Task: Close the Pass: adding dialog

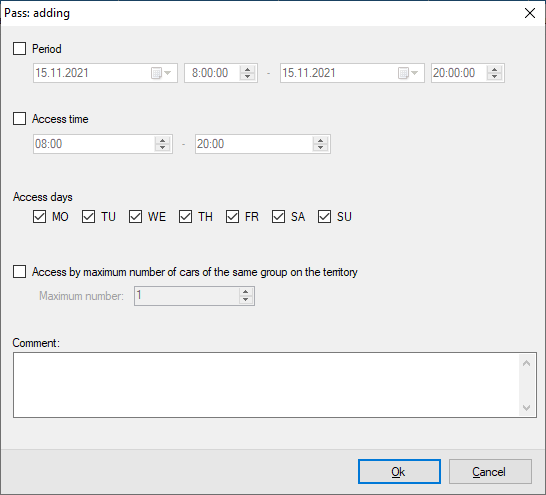Action: tap(530, 13)
